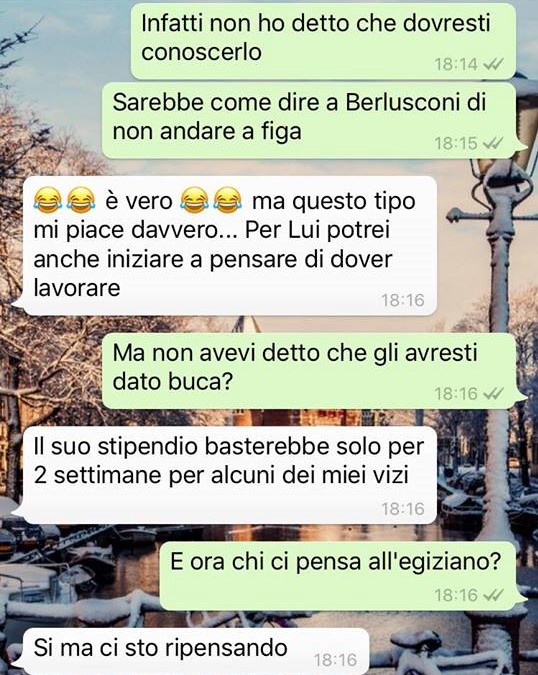
Task: Tap the 'Si ma ci sto ripensando' message
Action: click(x=196, y=651)
